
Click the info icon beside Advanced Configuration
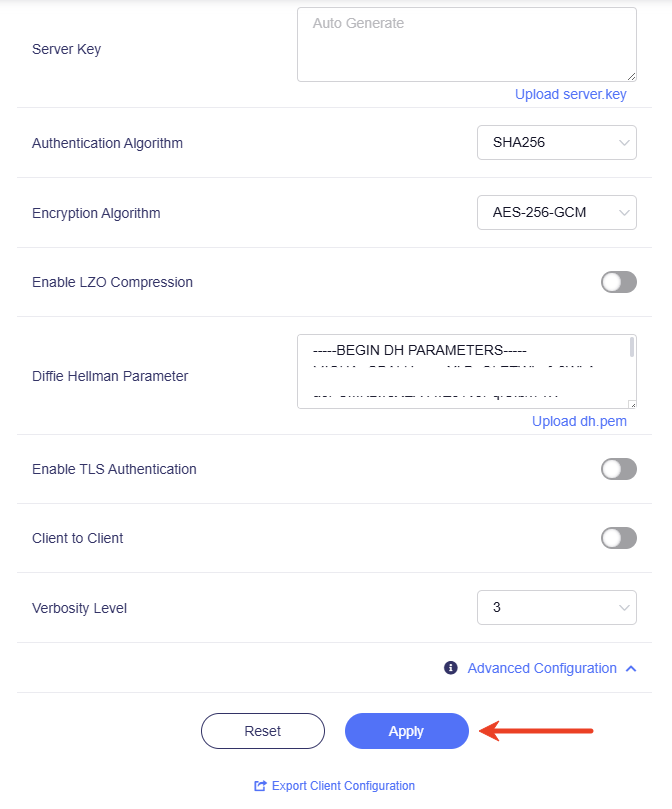451,668
